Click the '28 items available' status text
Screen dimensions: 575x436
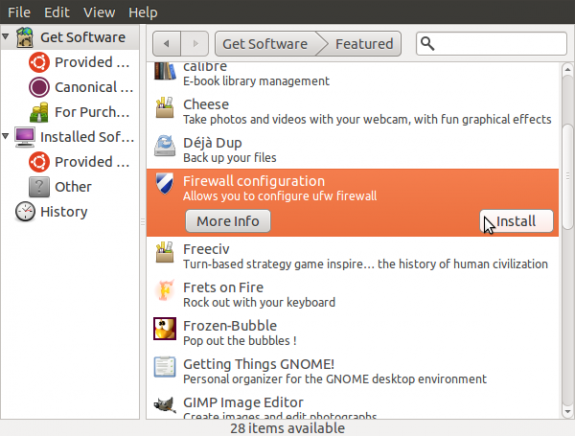point(288,428)
